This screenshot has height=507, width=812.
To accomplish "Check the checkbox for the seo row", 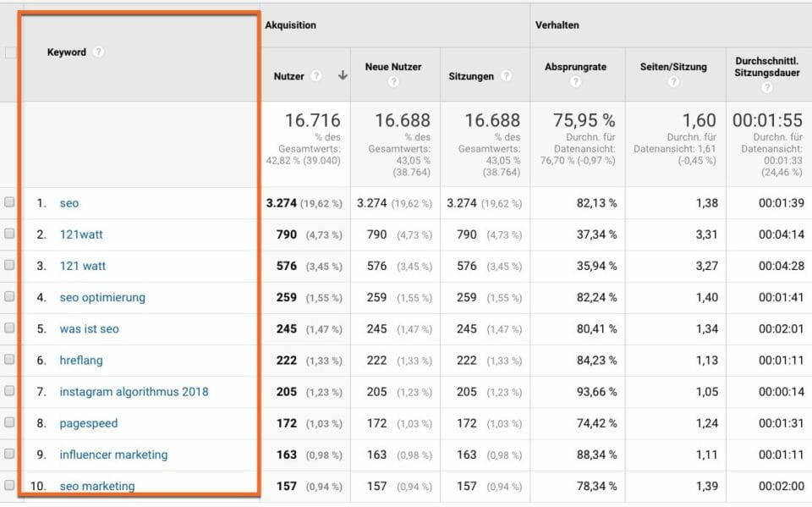I will (x=8, y=203).
